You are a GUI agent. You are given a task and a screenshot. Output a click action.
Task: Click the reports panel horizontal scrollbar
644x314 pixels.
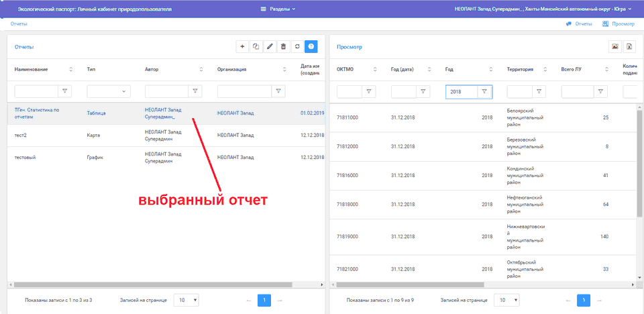coord(153,284)
